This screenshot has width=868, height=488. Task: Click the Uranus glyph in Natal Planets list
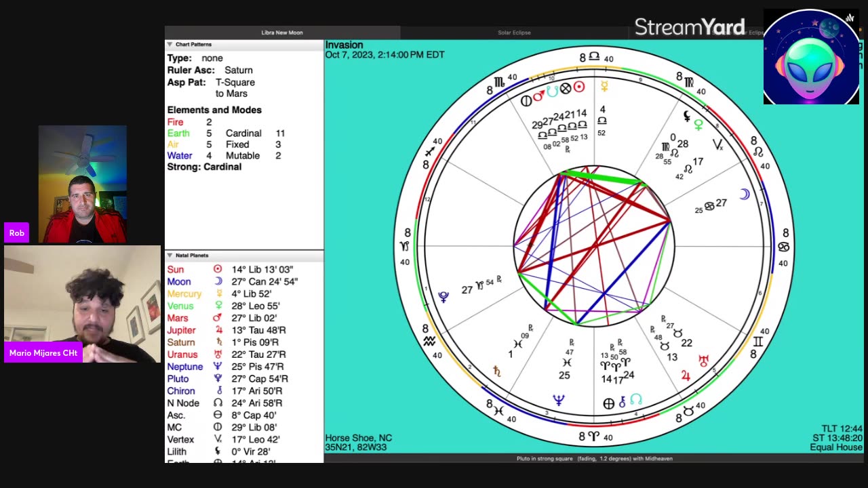(218, 354)
